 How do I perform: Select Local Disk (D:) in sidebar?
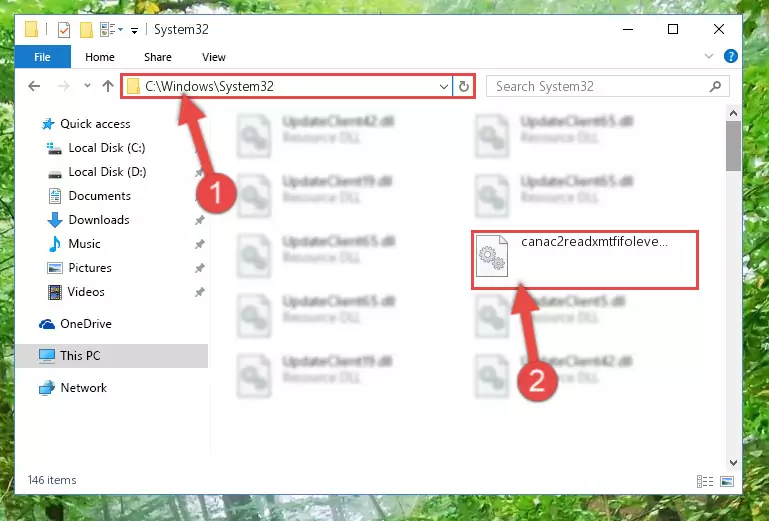[107, 172]
